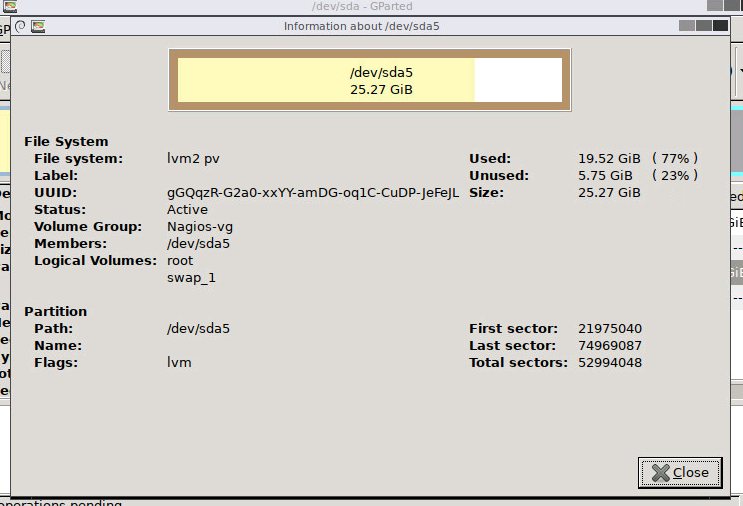743x506 pixels.
Task: Click the Volume Group value Nagios-vg
Action: (x=200, y=227)
